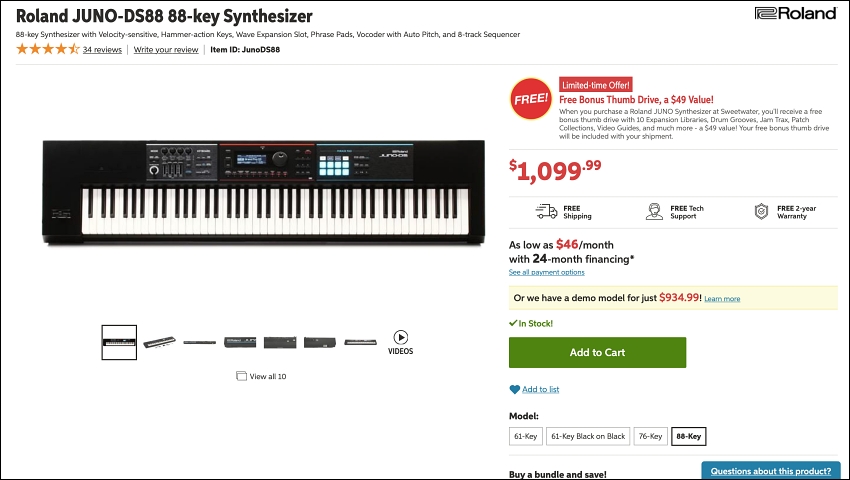See all payment options link
Screen dimensions: 850x480
click(x=546, y=272)
